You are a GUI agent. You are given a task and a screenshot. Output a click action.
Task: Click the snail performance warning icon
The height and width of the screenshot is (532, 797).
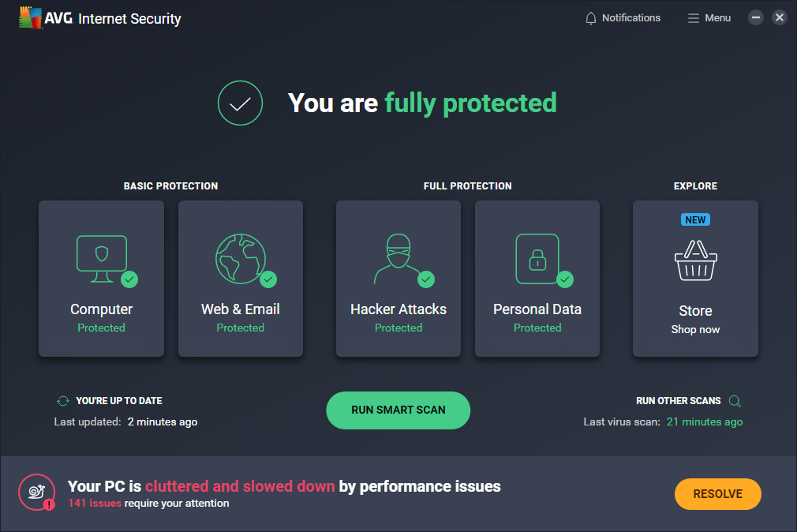36,493
